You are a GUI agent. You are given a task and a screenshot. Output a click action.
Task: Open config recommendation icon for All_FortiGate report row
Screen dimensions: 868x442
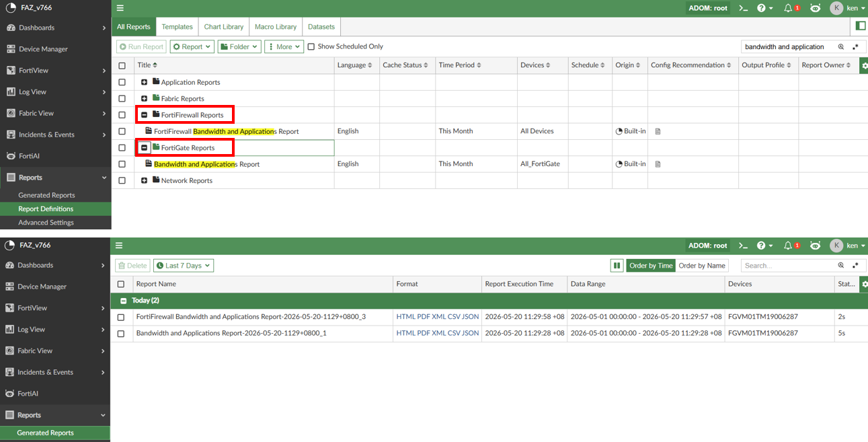[658, 164]
